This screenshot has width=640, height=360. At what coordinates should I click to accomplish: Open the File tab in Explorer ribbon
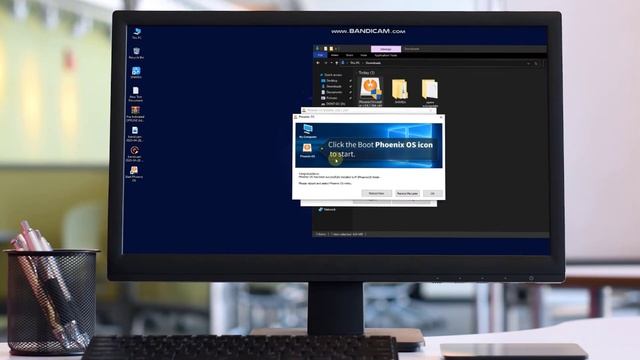click(320, 55)
